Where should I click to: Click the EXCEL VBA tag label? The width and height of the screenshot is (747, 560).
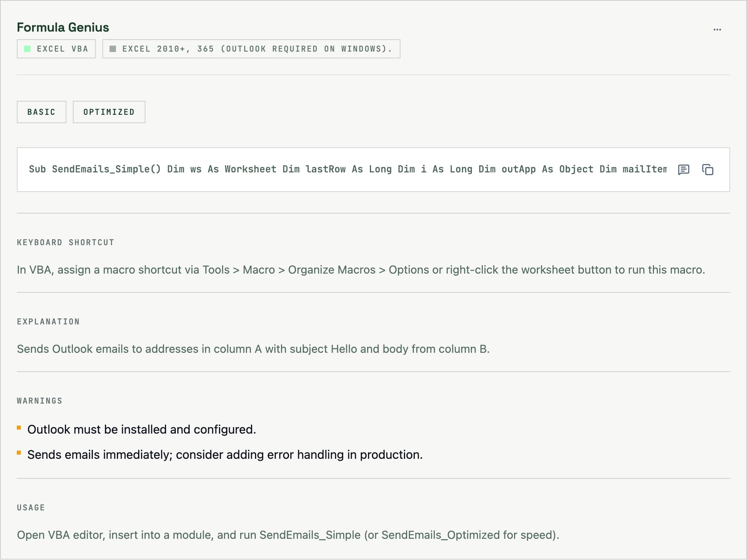[x=62, y=49]
